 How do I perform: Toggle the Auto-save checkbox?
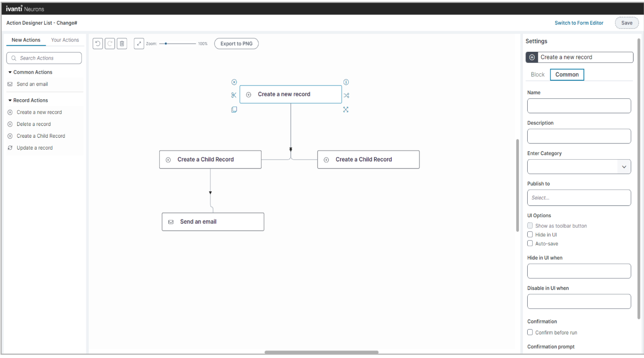tap(530, 243)
